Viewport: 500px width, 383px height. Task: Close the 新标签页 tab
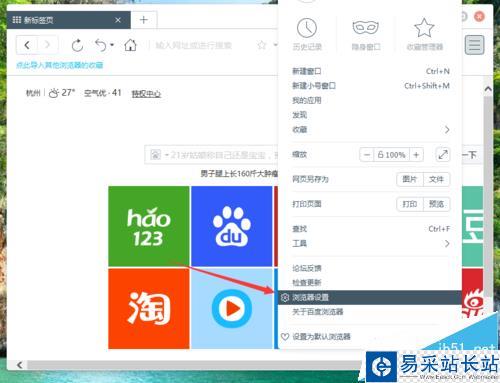118,20
